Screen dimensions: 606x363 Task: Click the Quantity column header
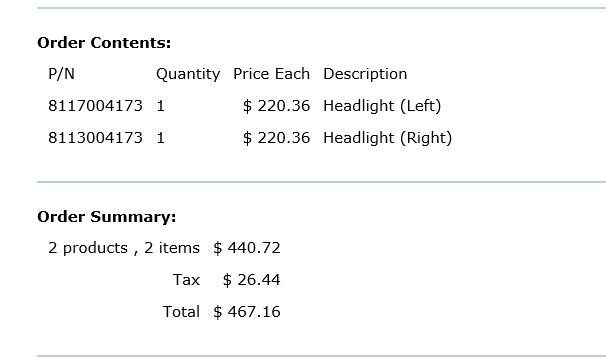pos(188,74)
